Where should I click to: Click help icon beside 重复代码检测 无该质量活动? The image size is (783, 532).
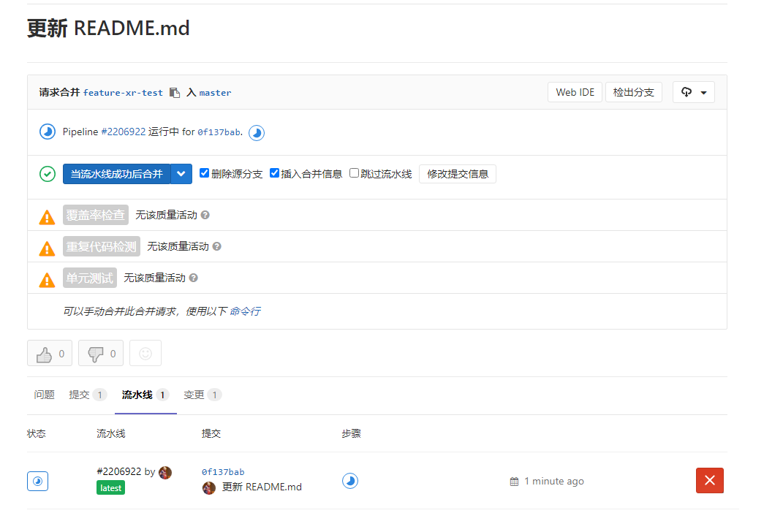click(216, 246)
